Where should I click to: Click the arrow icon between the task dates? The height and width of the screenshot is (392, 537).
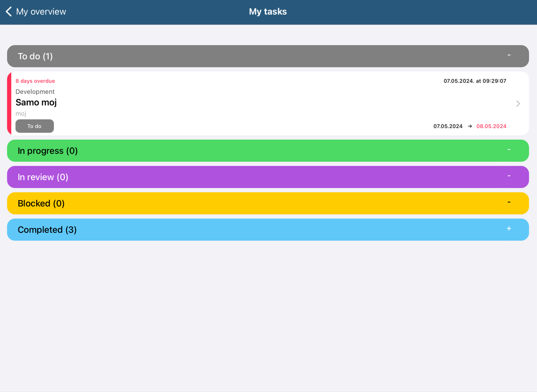pos(470,126)
